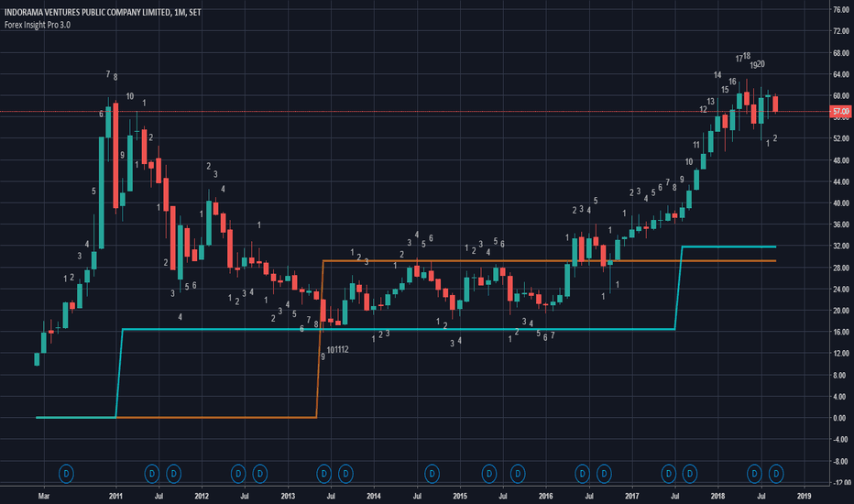The width and height of the screenshot is (854, 504).
Task: Click the dividend marker just after Jul 2013
Action: coord(345,474)
